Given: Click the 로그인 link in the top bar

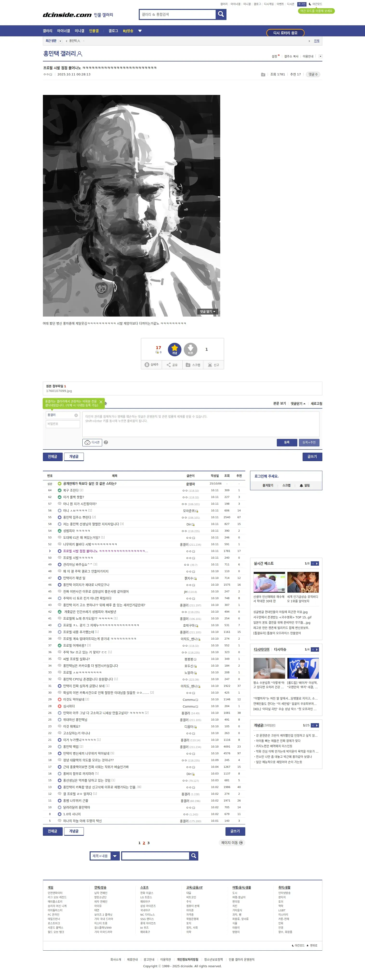Looking at the screenshot, I should point(301,4).
